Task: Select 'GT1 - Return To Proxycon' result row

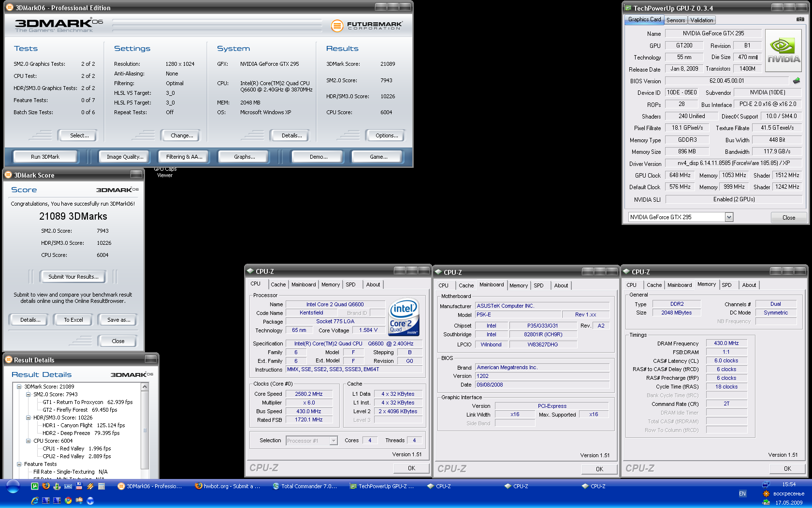Action: pyautogui.click(x=87, y=402)
